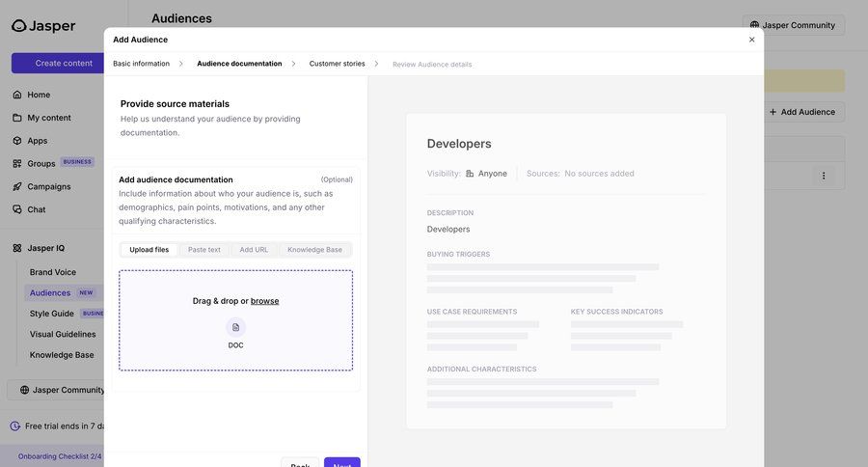The height and width of the screenshot is (467, 868).
Task: Click the Campaigns rocket icon
Action: click(x=17, y=186)
